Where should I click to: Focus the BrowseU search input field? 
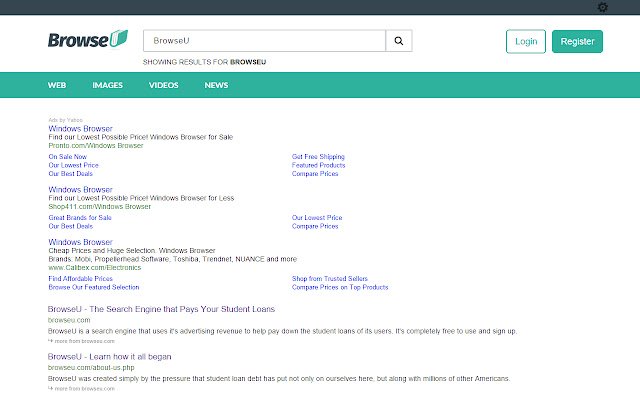[264, 41]
